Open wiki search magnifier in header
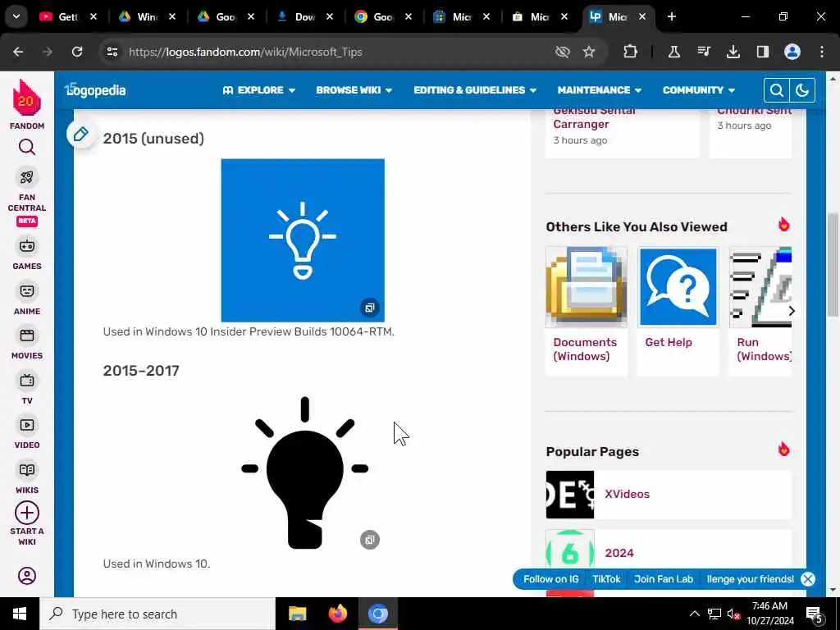The image size is (840, 630). click(x=776, y=90)
